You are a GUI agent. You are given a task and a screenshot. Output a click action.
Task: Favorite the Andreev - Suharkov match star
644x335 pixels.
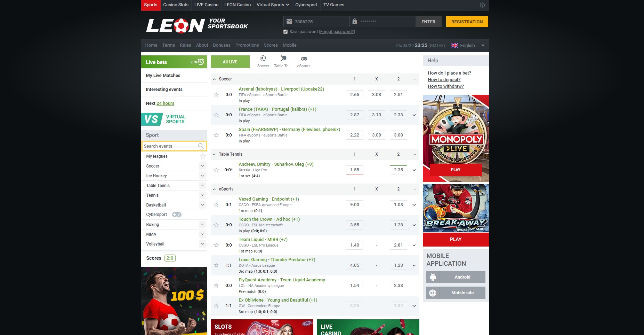click(216, 170)
